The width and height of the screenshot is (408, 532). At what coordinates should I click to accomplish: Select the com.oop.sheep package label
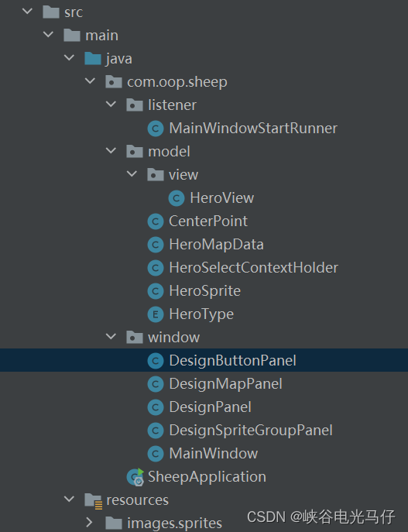click(x=177, y=82)
